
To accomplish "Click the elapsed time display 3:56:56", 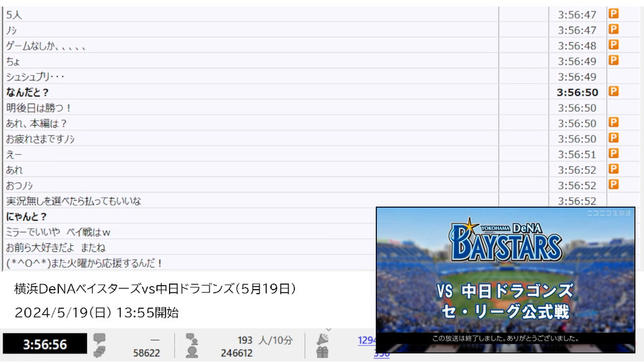I will pos(45,344).
